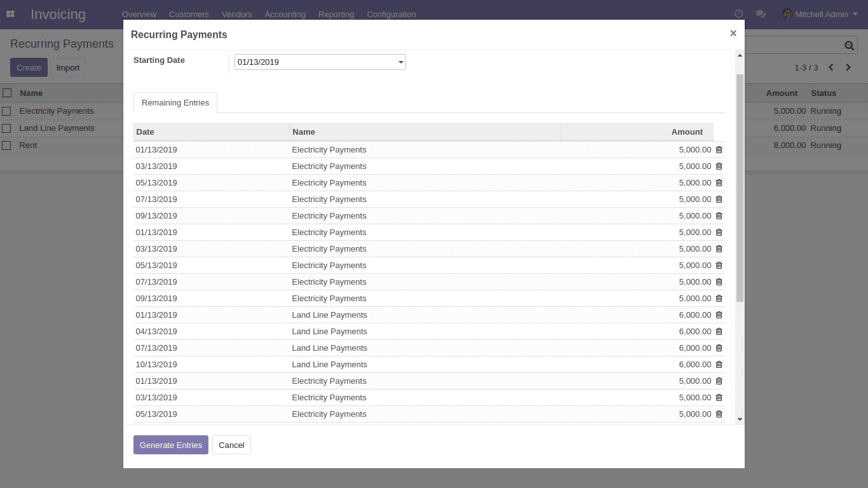
Task: Open the Electricity Payments record in the background list
Action: (56, 111)
